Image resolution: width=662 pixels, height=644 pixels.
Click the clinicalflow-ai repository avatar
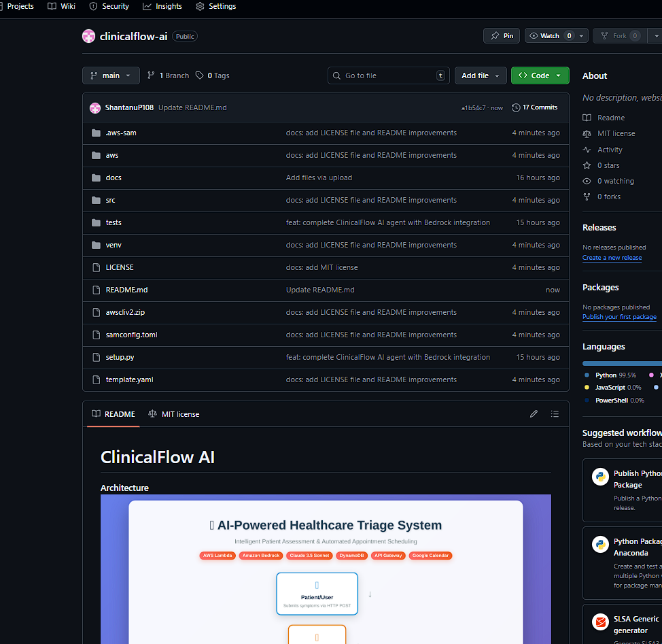[x=88, y=36]
